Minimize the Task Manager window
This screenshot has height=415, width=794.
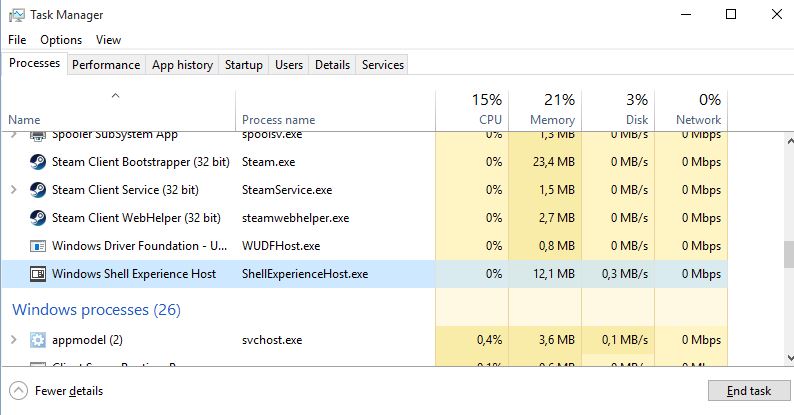[x=686, y=14]
